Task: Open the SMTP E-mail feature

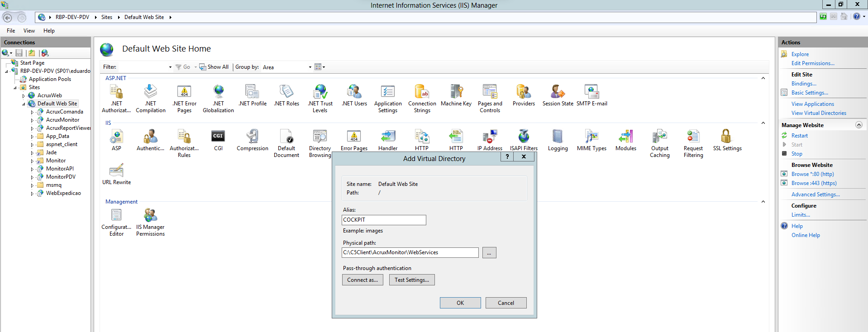Action: [592, 95]
